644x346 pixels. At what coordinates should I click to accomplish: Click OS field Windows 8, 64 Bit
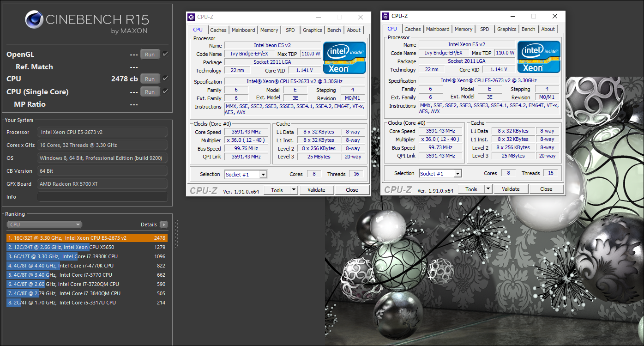click(x=102, y=158)
